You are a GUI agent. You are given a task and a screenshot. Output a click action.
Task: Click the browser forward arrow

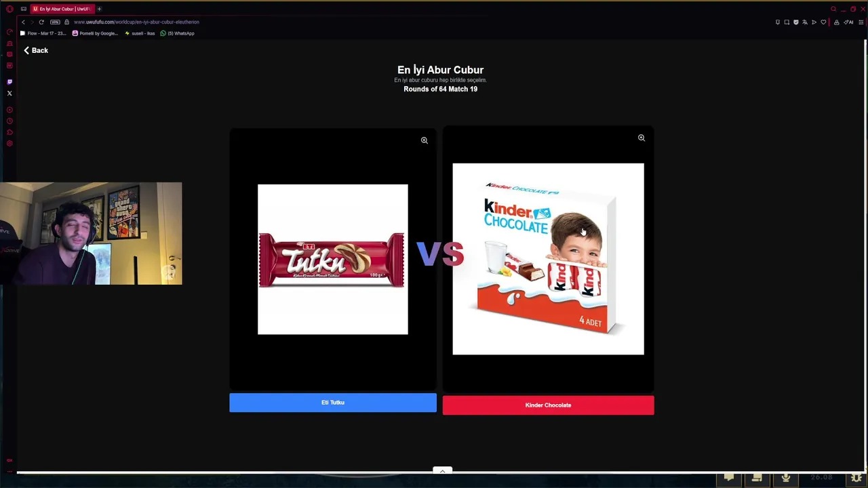coord(32,22)
